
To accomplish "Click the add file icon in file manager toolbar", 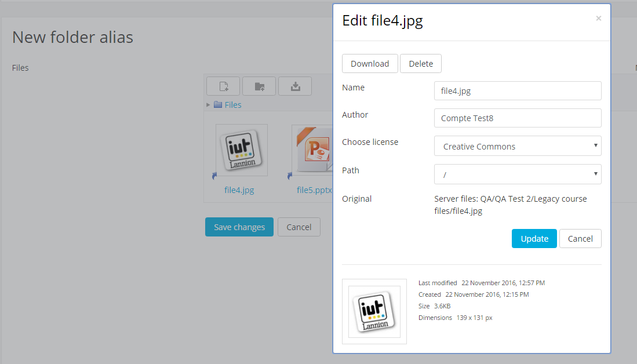I will click(223, 86).
